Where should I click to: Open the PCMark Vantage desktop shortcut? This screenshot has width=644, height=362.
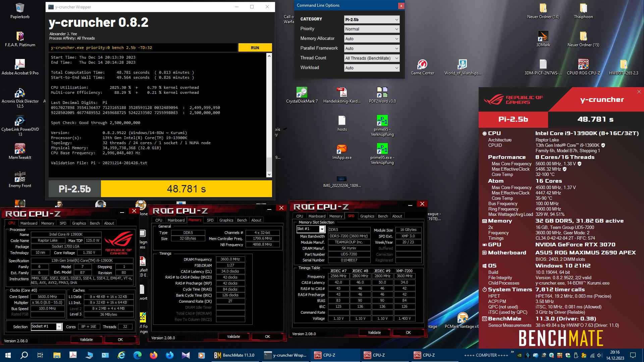click(x=463, y=320)
